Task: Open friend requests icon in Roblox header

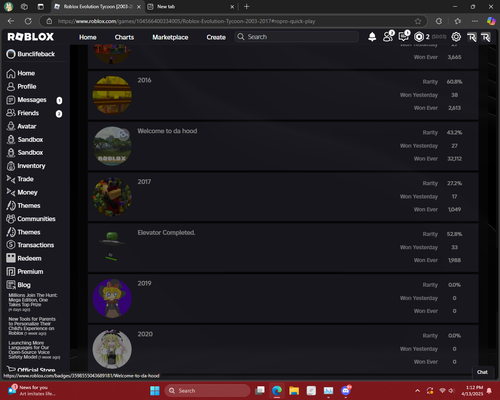Action: 388,36
